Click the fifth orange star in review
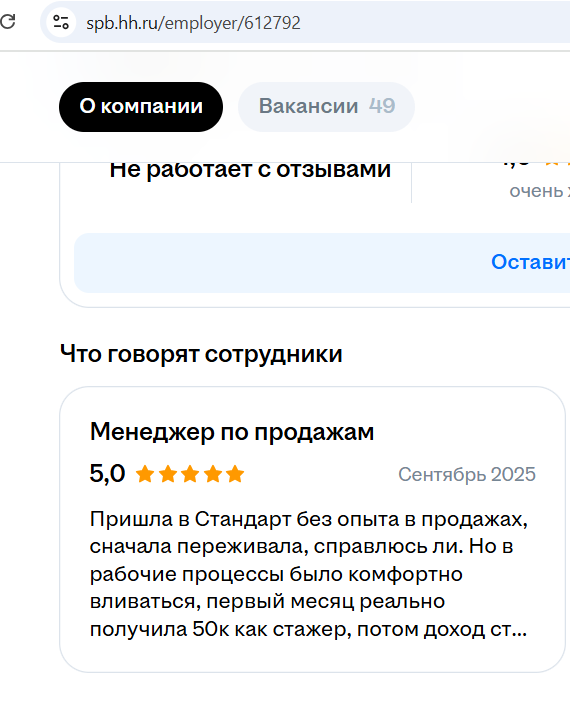The height and width of the screenshot is (712, 570). tap(235, 474)
